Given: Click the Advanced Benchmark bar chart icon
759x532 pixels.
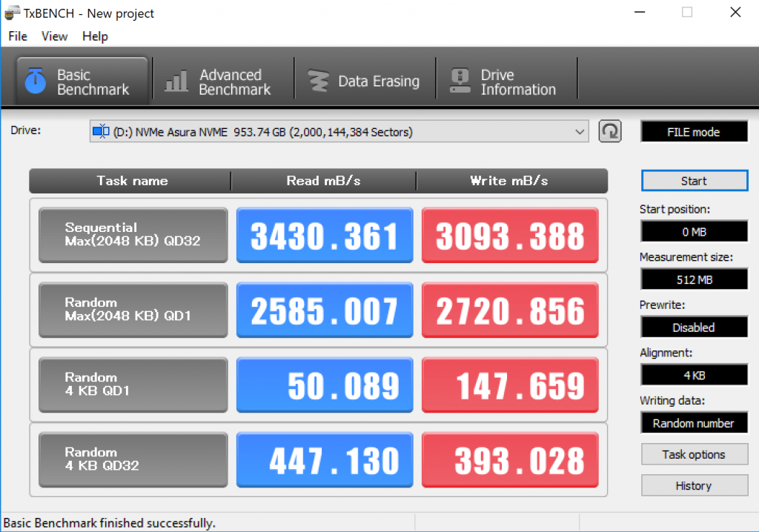Looking at the screenshot, I should 176,81.
